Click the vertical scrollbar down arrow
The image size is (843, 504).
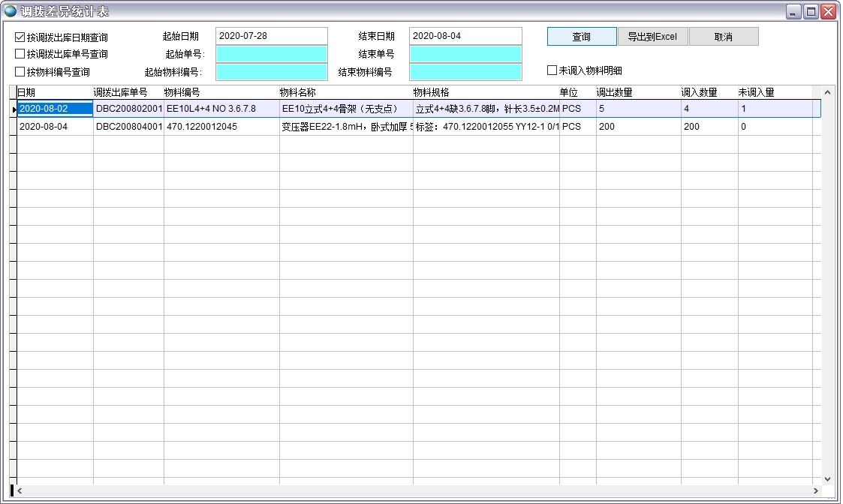click(827, 478)
